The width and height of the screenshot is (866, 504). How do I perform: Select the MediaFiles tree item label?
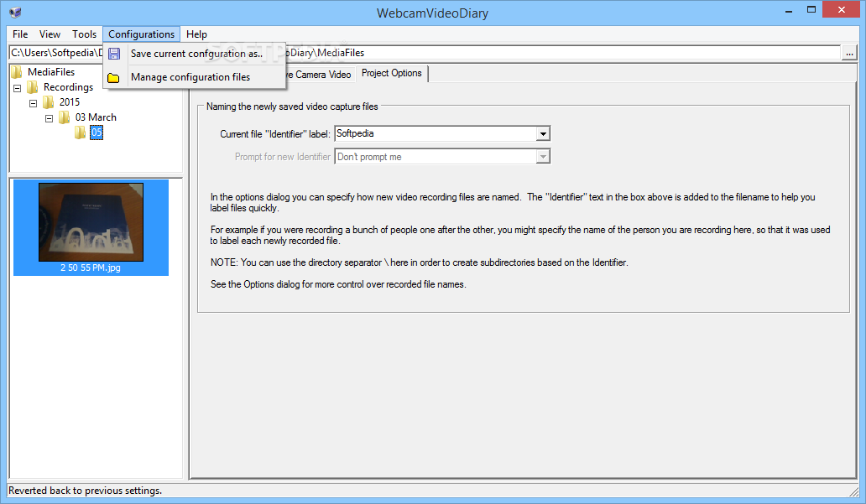point(51,72)
